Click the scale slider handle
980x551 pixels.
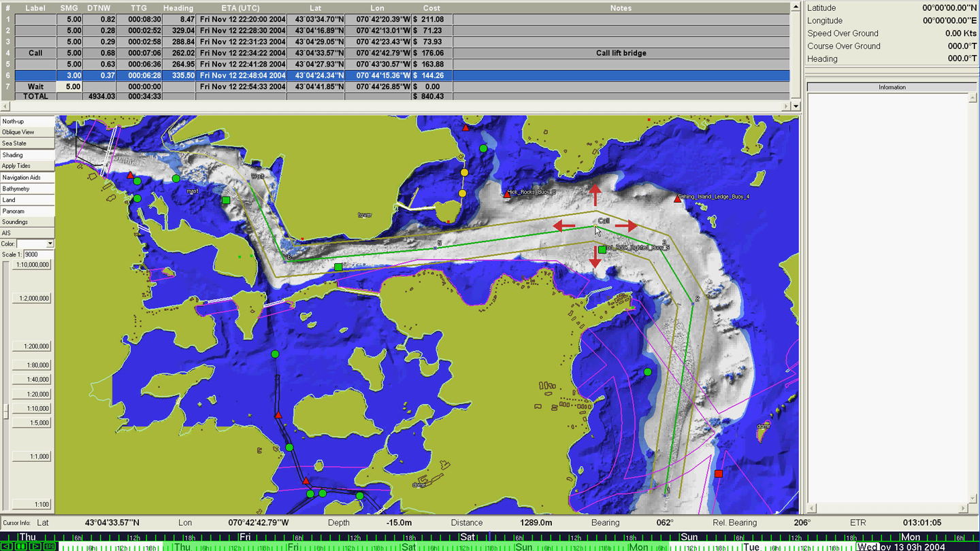(6, 411)
